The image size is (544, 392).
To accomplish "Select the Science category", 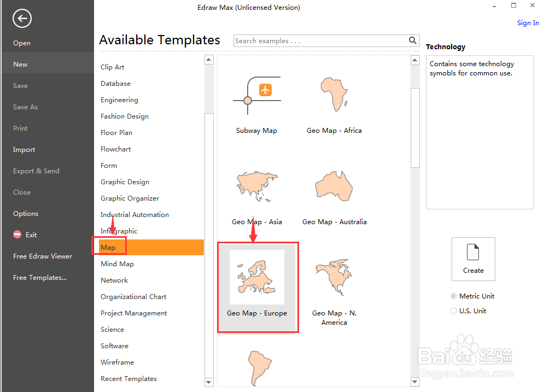I will point(112,329).
